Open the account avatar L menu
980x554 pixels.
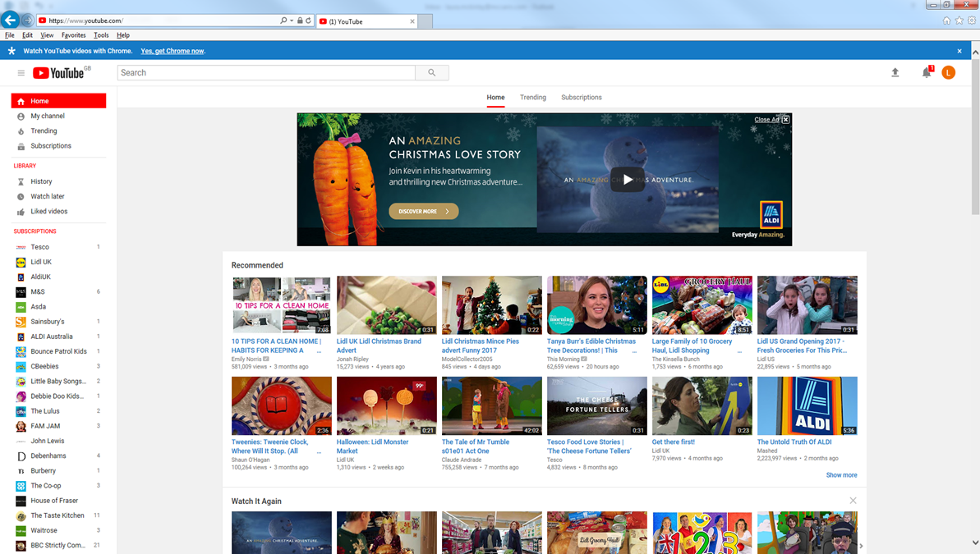tap(948, 72)
